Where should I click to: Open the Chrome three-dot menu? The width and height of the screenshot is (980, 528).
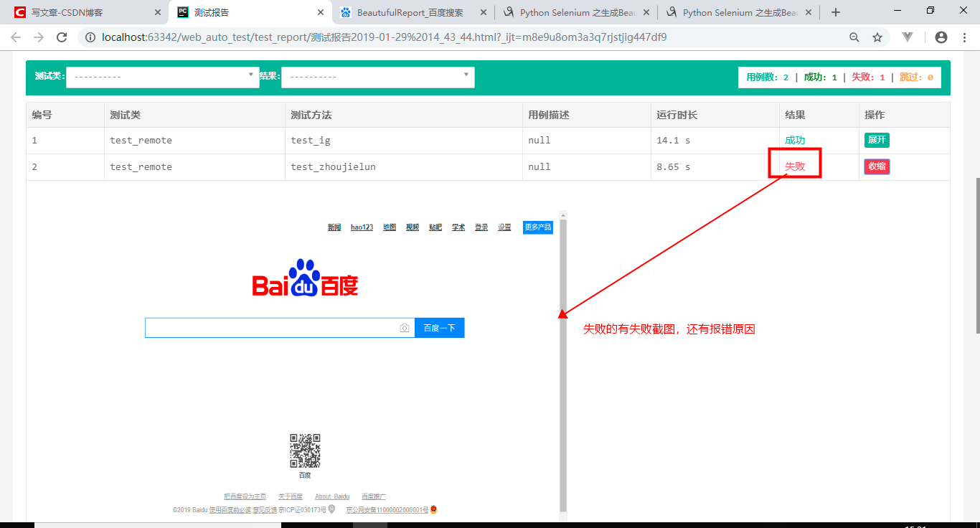click(964, 37)
